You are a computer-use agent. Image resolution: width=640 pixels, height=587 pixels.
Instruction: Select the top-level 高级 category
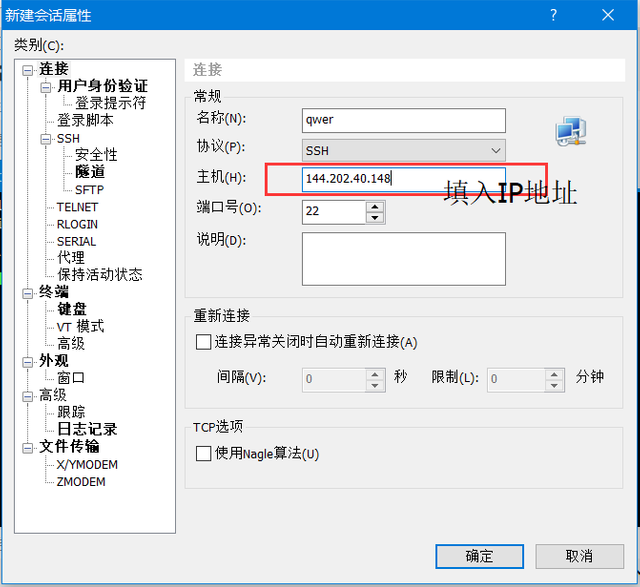click(x=53, y=395)
